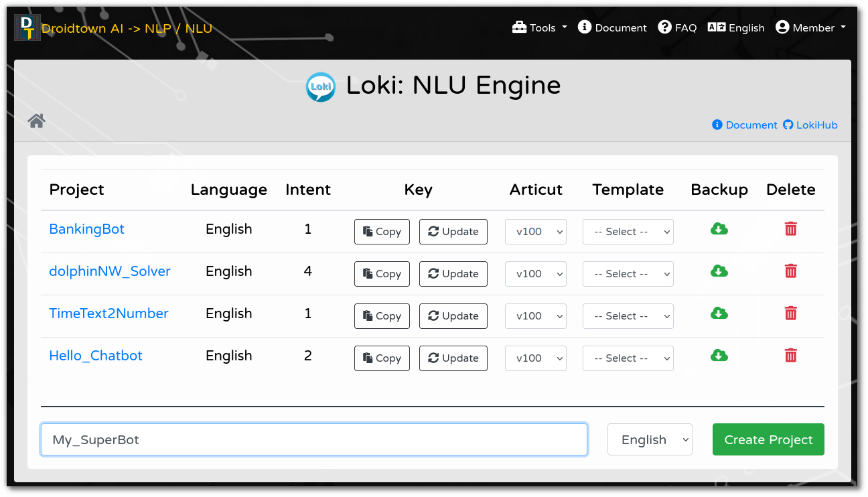The image size is (868, 497).
Task: Open the Tools menu
Action: (x=539, y=27)
